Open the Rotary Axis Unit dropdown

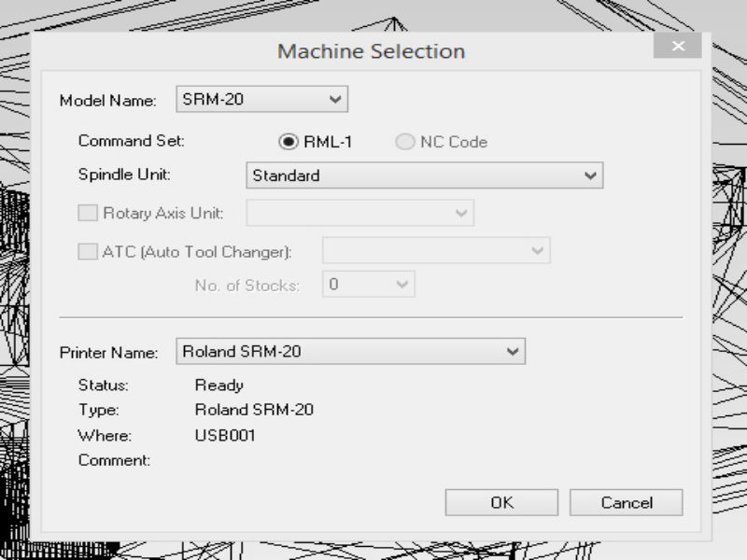359,213
